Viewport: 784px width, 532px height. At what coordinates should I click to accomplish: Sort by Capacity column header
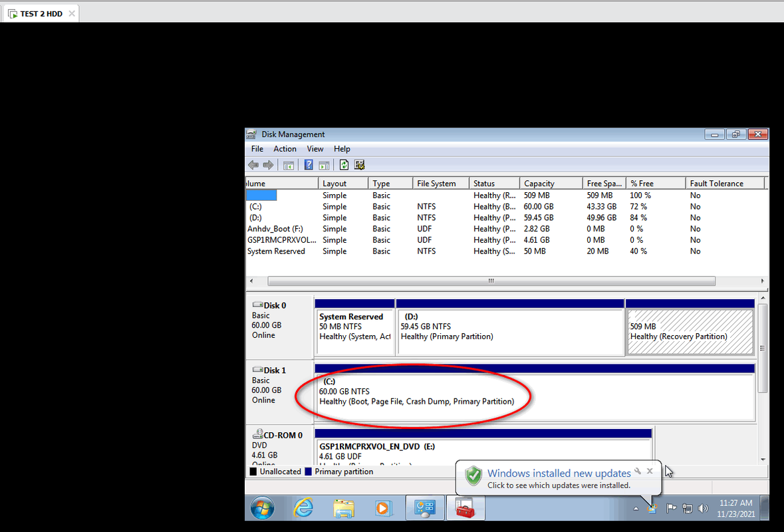[551, 184]
